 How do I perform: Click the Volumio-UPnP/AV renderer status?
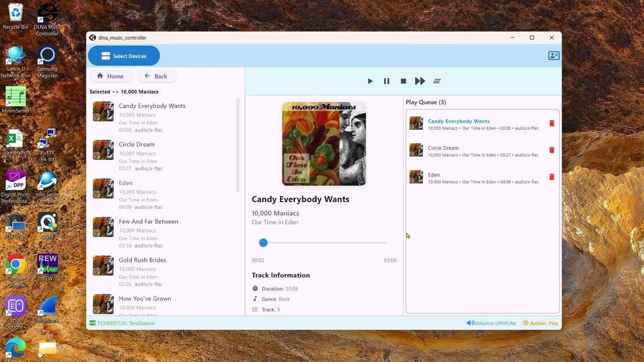pos(491,323)
